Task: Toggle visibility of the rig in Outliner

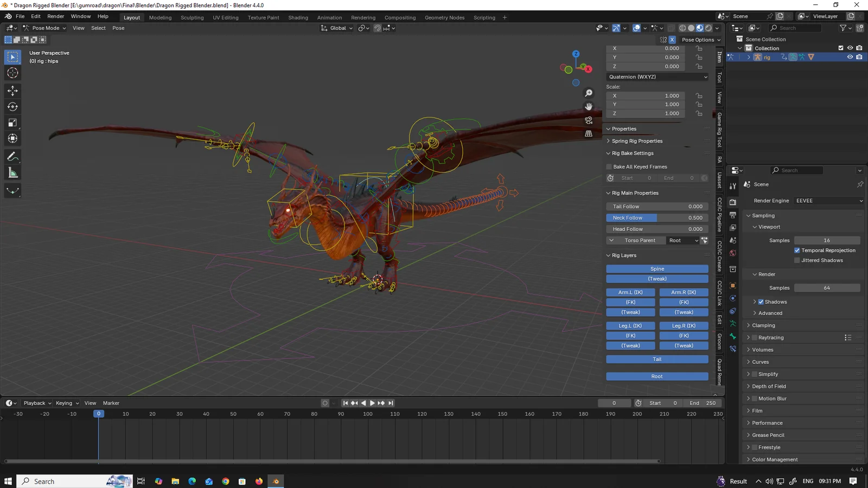Action: pyautogui.click(x=850, y=56)
